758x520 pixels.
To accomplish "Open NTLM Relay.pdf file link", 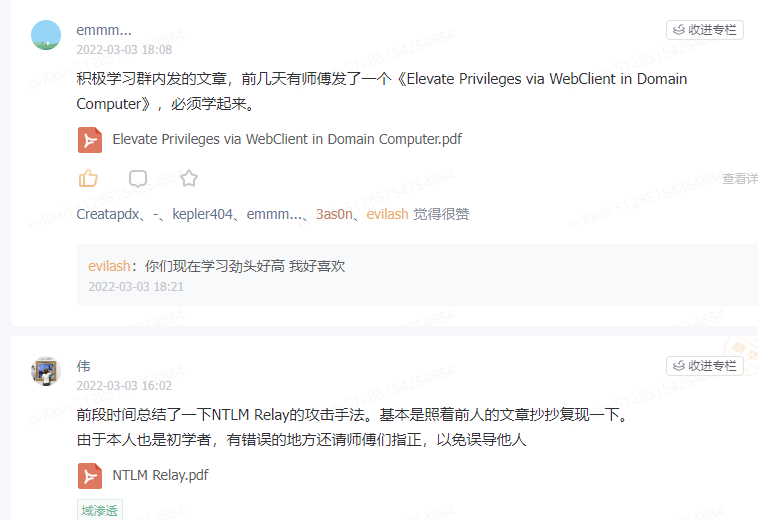I will (160, 475).
